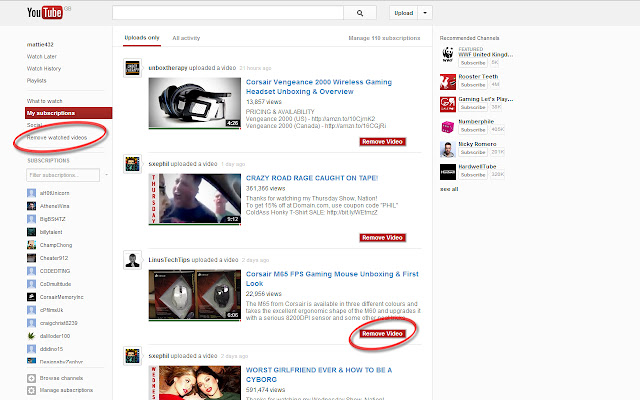Open the CODEDITING channel avatar icon
The width and height of the screenshot is (640, 400).
pos(31,271)
